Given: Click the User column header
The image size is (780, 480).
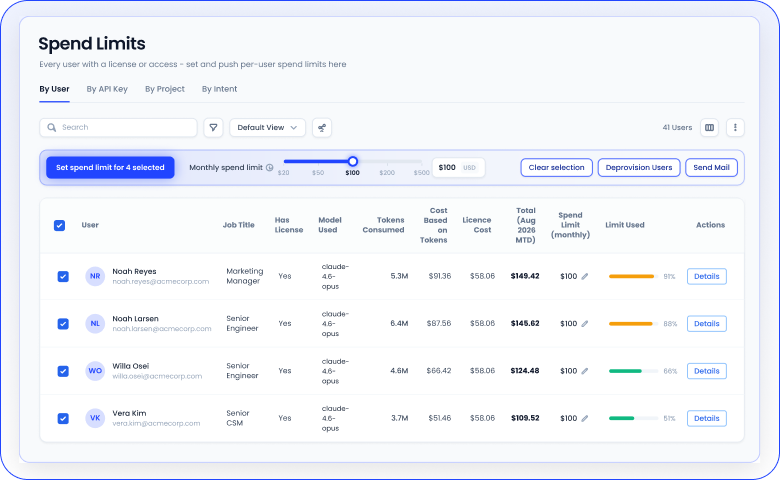Looking at the screenshot, I should tap(90, 225).
